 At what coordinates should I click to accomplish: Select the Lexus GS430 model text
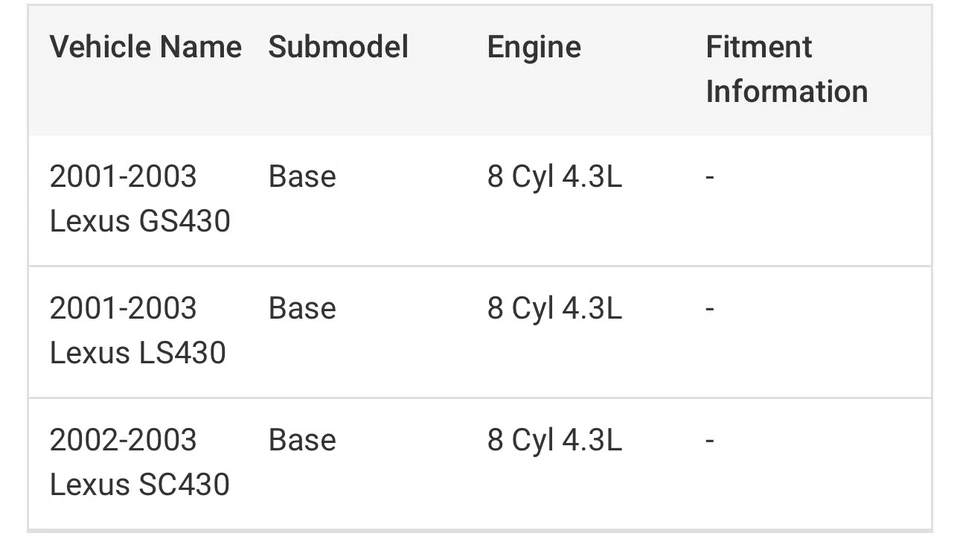[140, 220]
